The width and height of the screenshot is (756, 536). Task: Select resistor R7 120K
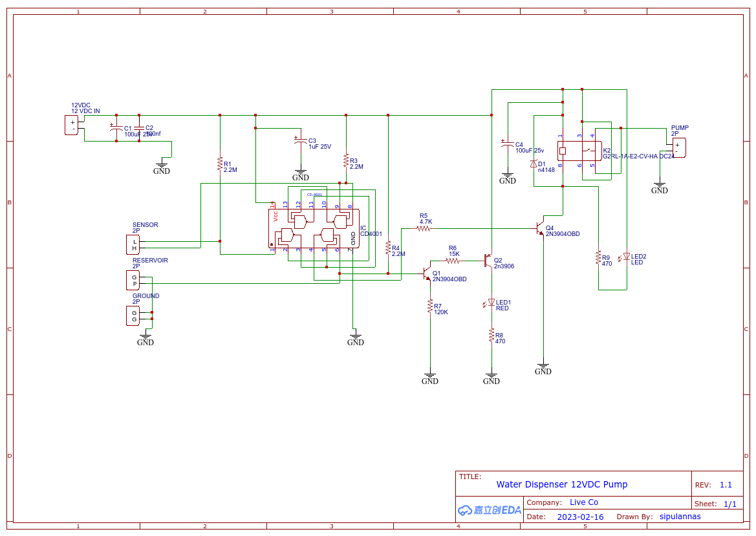(429, 307)
